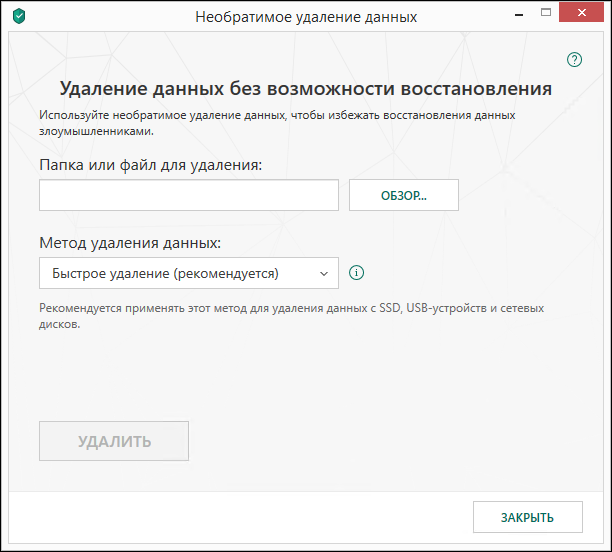Click the Удаление данных без возможности восстановления heading

[305, 89]
